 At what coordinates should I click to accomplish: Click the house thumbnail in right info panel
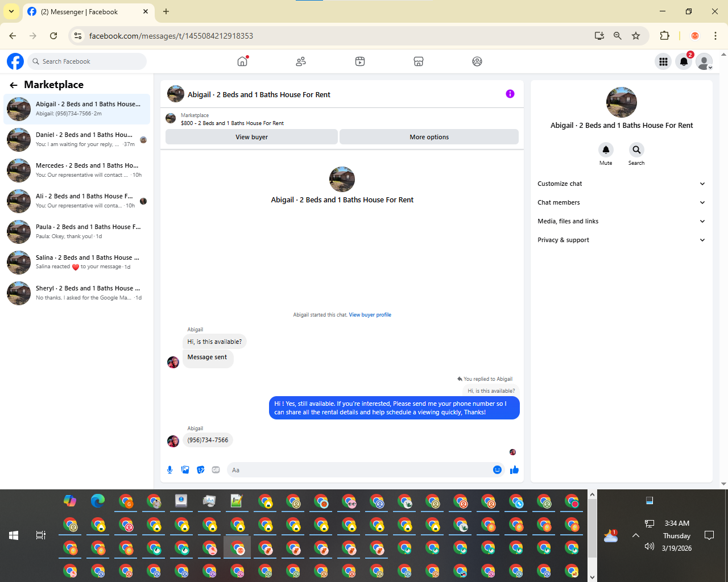621,102
